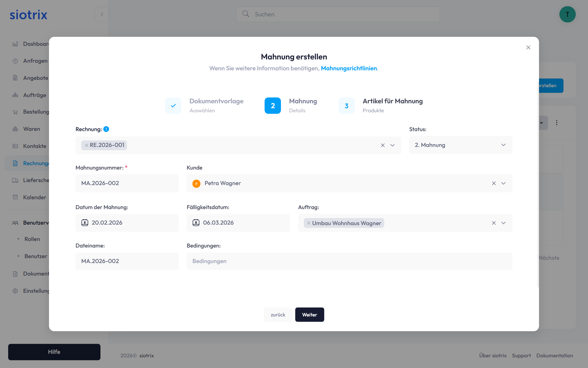This screenshot has height=368, width=588.
Task: Clear the Auftrag field selection
Action: click(494, 223)
